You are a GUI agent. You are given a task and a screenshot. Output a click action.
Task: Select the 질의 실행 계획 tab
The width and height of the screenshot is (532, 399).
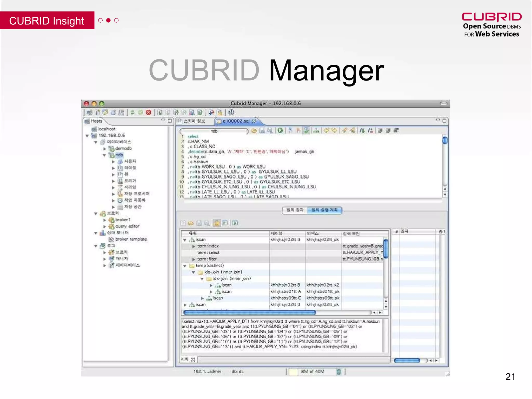pyautogui.click(x=324, y=210)
